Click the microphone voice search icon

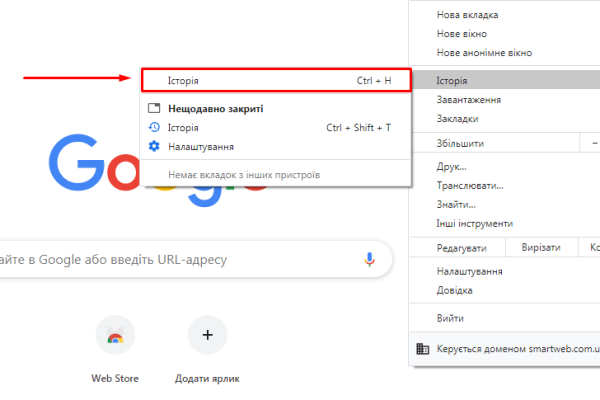370,259
